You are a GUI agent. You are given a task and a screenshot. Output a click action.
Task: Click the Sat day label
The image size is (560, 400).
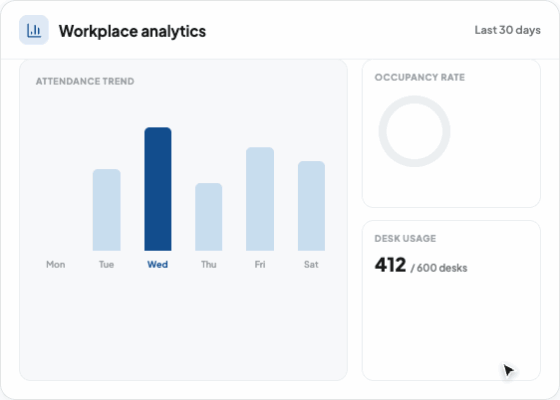click(x=311, y=265)
